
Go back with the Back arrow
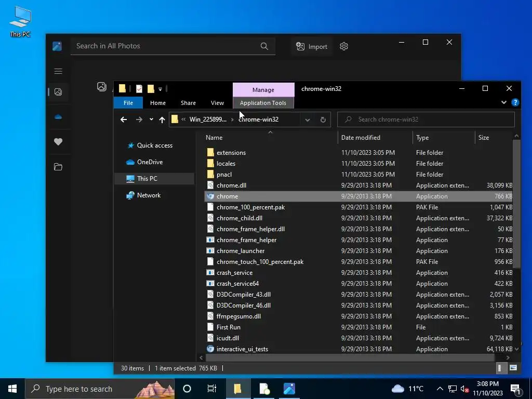124,119
